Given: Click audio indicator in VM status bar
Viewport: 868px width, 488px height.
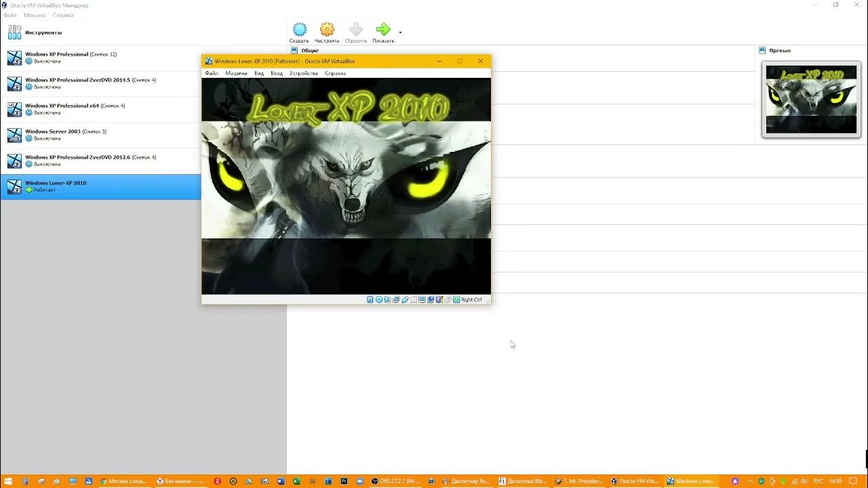Looking at the screenshot, I should (x=387, y=300).
